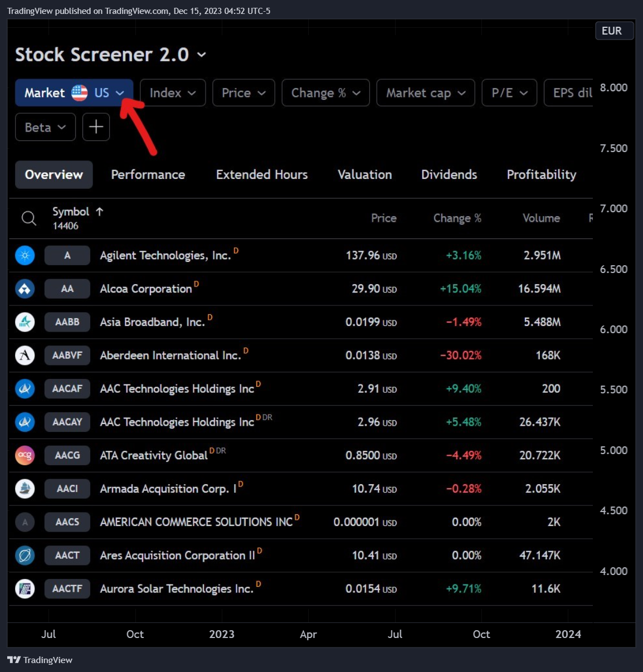Open the Index filter dropdown
This screenshot has width=643, height=672.
173,92
